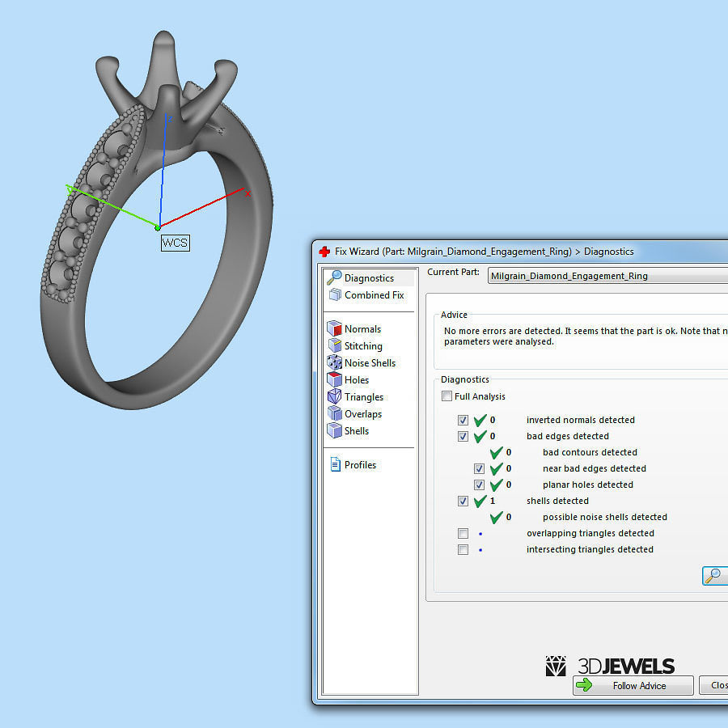Image resolution: width=728 pixels, height=728 pixels.
Task: Go to the Overlaps page
Action: [362, 413]
